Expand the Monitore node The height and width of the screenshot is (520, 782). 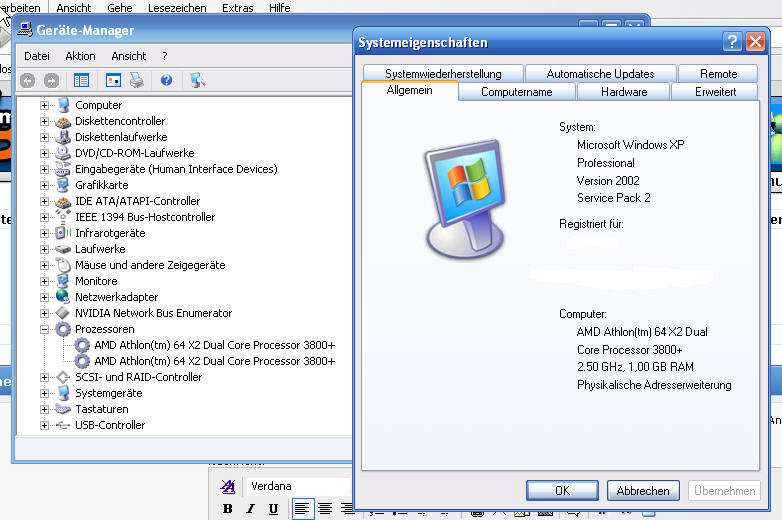point(44,281)
